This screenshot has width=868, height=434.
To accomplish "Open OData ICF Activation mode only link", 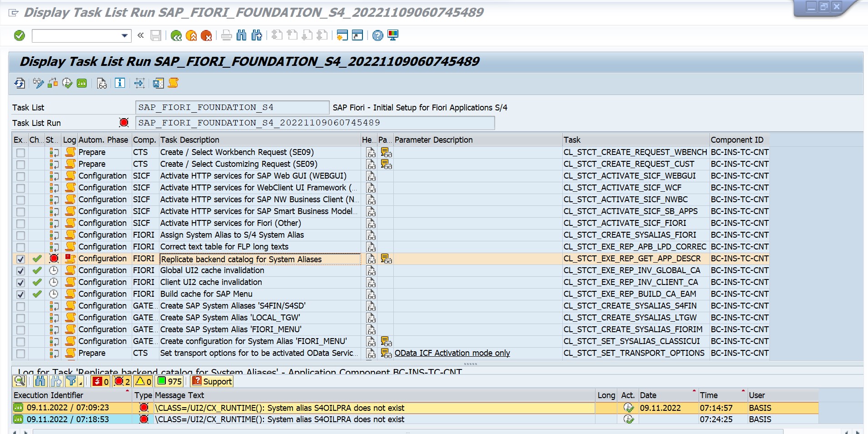I will pyautogui.click(x=452, y=353).
